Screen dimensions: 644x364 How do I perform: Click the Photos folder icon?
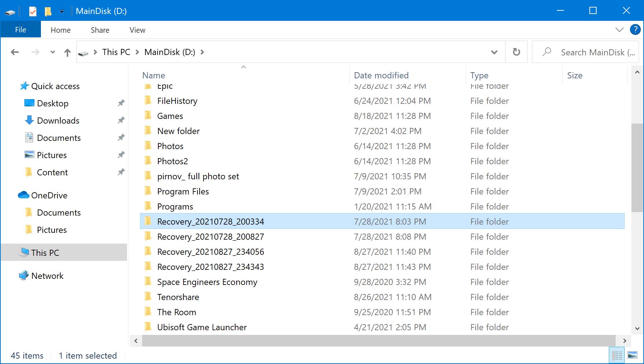tap(148, 146)
